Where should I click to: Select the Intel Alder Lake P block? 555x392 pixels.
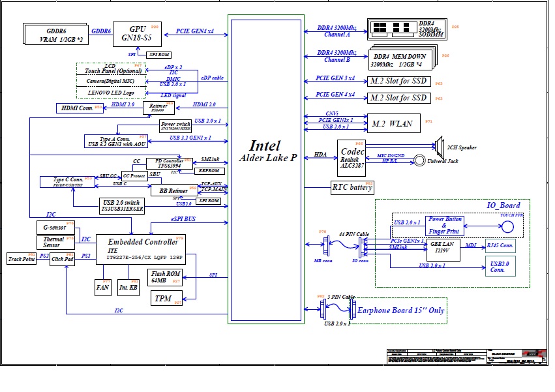(266, 170)
